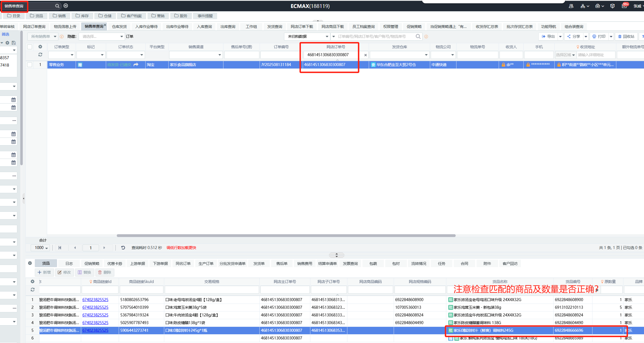644x343 pixels.
Task: Click the horizontal scrollbar of the order grid
Action: (x=286, y=236)
